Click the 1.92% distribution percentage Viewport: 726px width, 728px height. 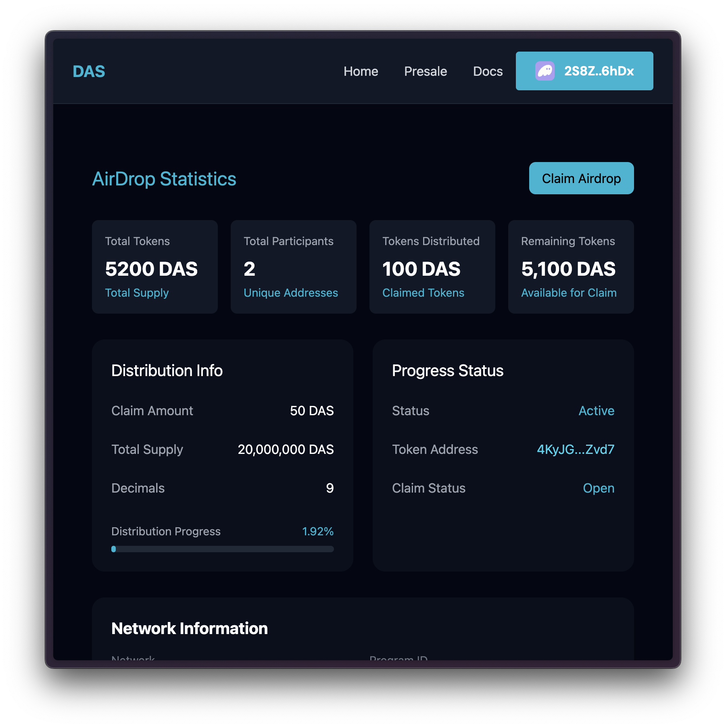[x=317, y=531]
